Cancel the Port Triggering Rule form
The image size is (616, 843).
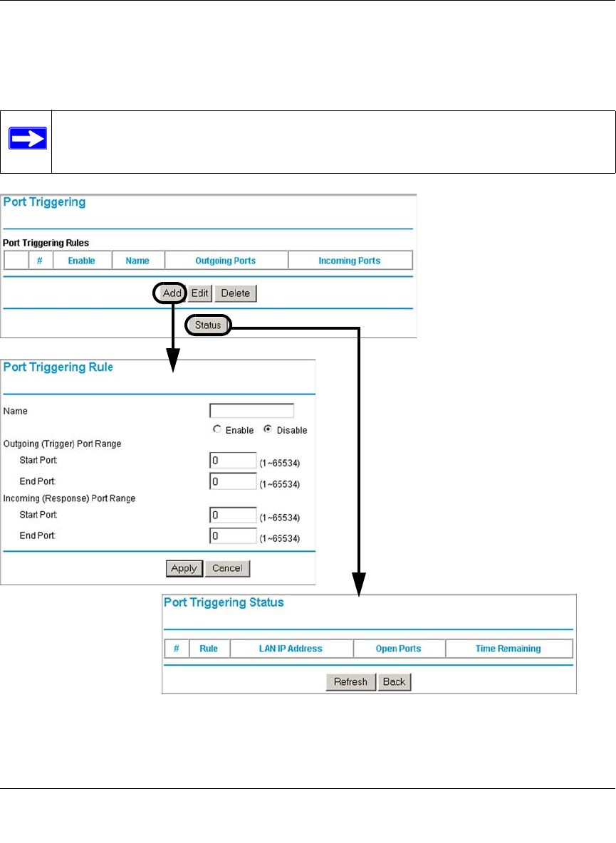[227, 568]
